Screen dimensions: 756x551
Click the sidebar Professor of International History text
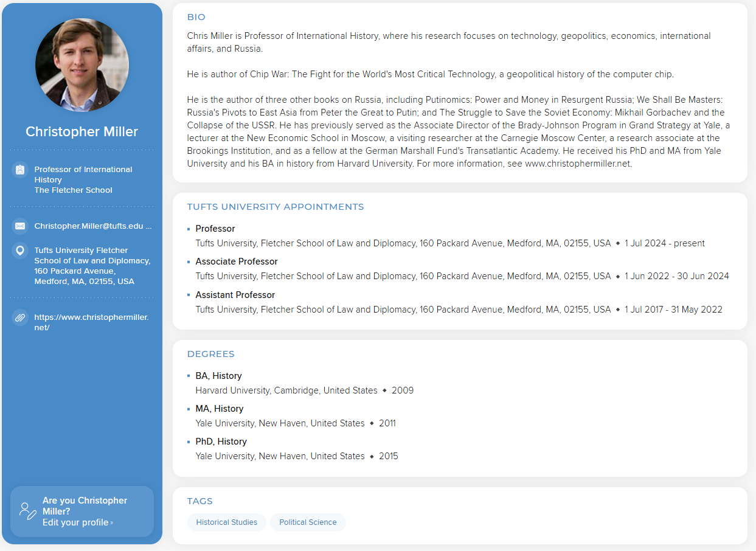point(83,175)
